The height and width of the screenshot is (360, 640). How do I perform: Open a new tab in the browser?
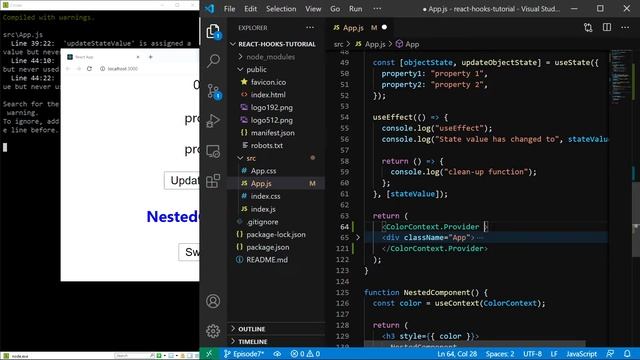(x=151, y=57)
